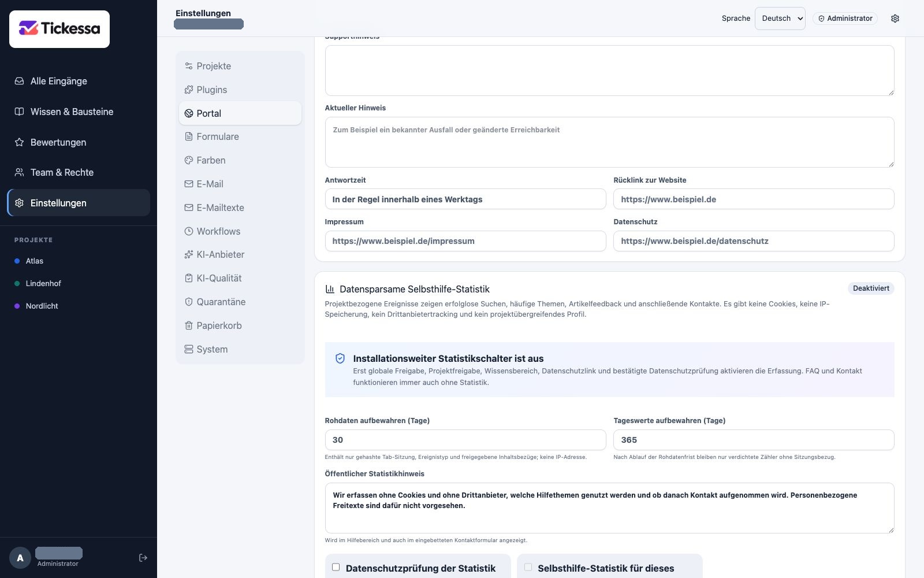
Task: Open the Portal settings tab
Action: (240, 113)
